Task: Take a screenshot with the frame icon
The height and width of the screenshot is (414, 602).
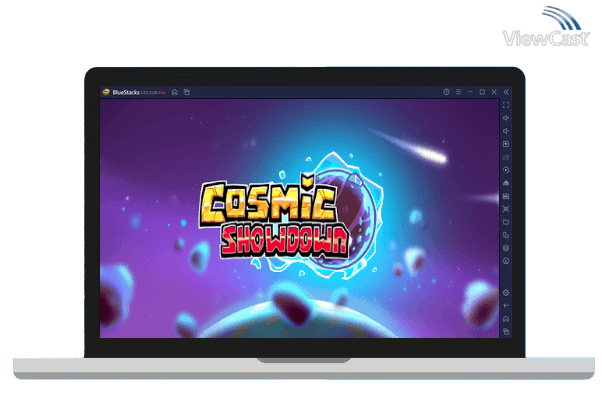Action: click(506, 209)
